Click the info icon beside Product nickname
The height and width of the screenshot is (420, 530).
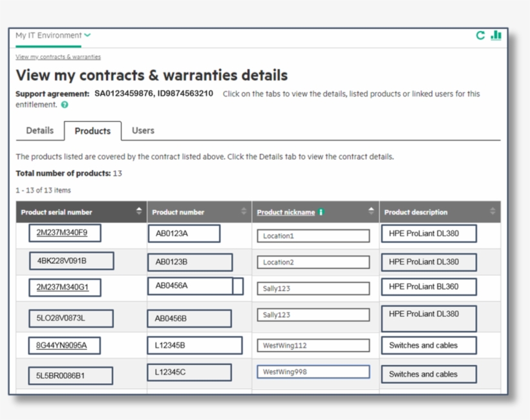tap(321, 212)
